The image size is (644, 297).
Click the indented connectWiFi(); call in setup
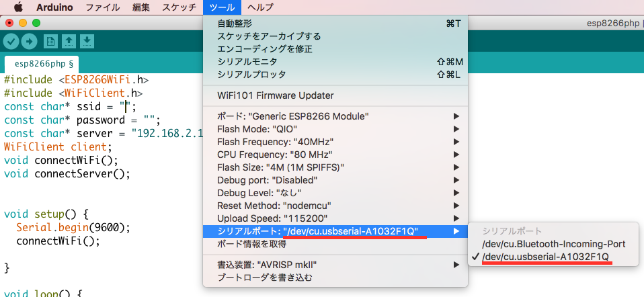[x=58, y=241]
